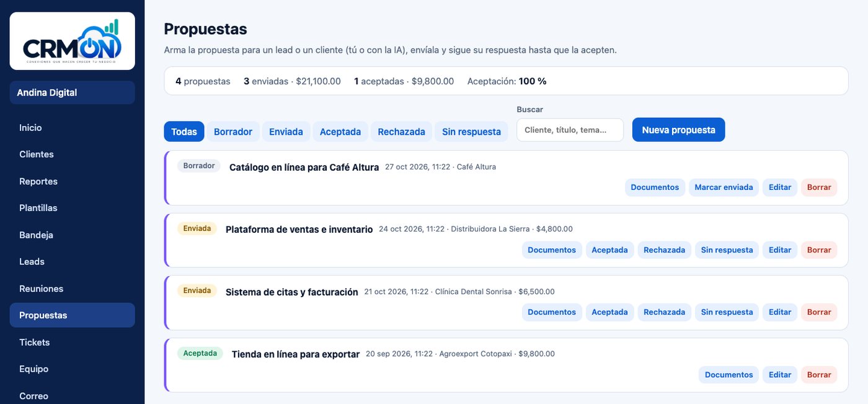Set Plataforma de ventas to Sin respuesta
The height and width of the screenshot is (404, 868).
coord(727,250)
